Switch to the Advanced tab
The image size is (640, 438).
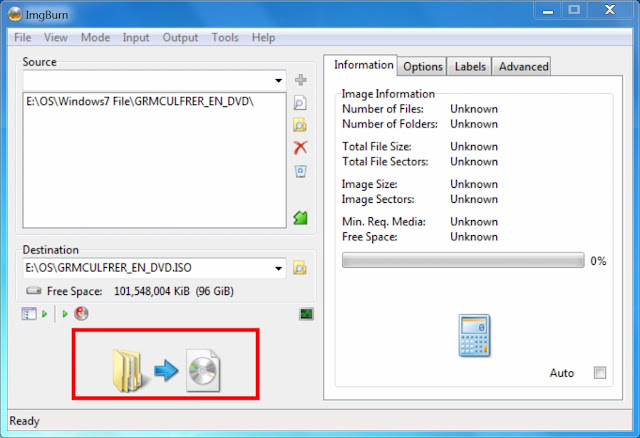pos(522,67)
